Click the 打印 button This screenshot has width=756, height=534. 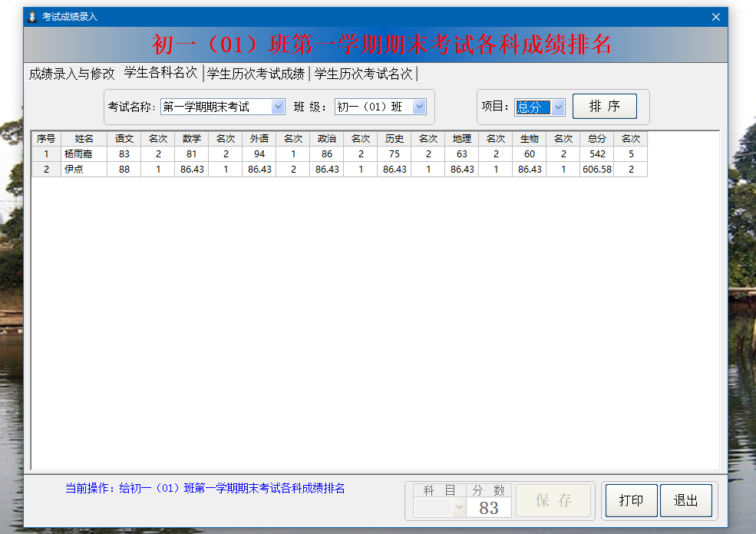pyautogui.click(x=630, y=501)
